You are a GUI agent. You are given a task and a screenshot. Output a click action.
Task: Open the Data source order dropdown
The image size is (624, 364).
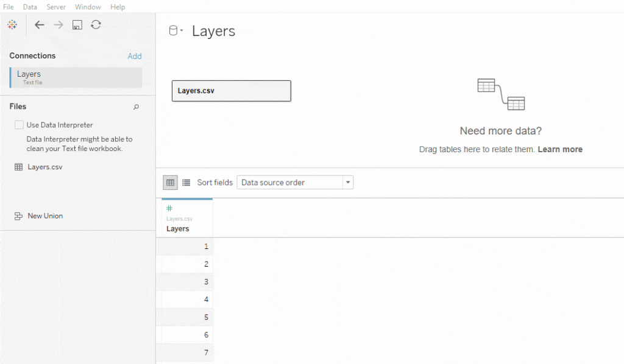point(347,182)
